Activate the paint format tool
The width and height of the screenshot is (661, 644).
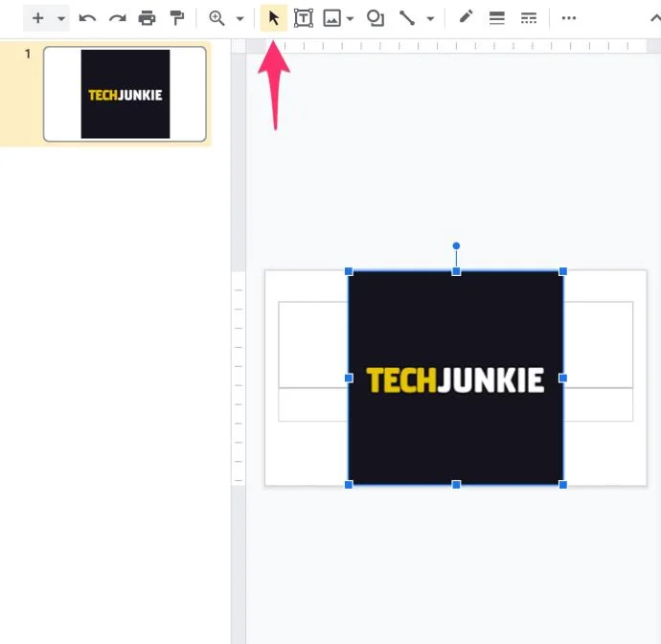(177, 18)
